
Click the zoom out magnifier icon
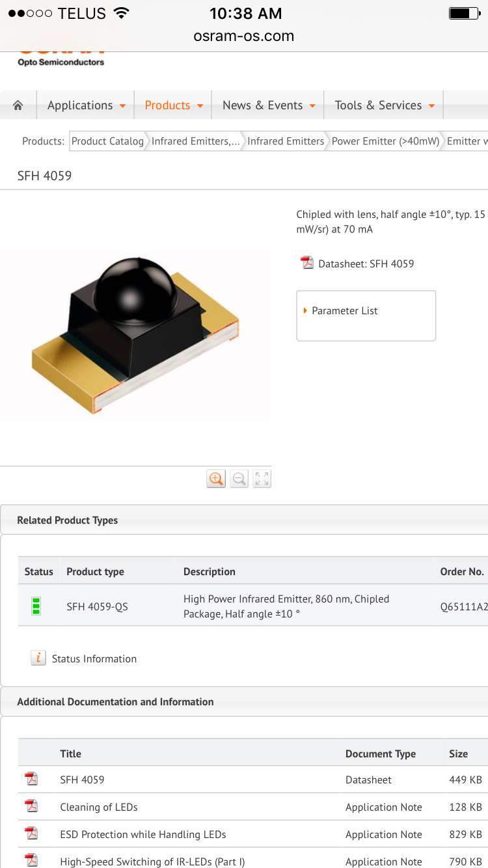pos(239,479)
